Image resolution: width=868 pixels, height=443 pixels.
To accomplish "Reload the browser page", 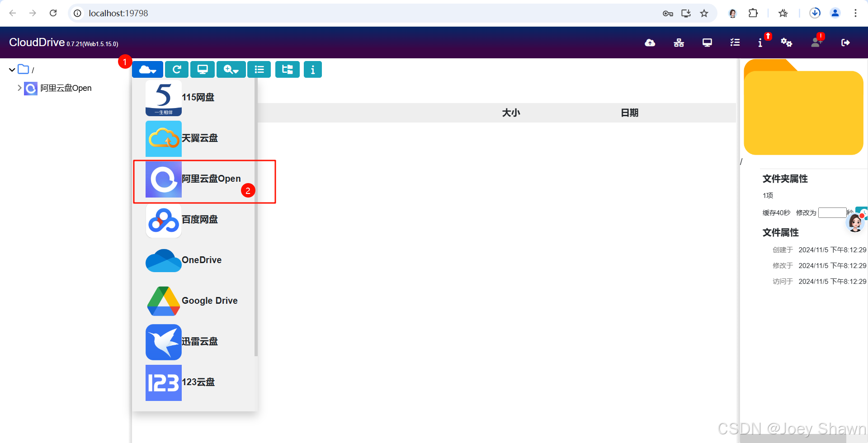I will pos(53,13).
